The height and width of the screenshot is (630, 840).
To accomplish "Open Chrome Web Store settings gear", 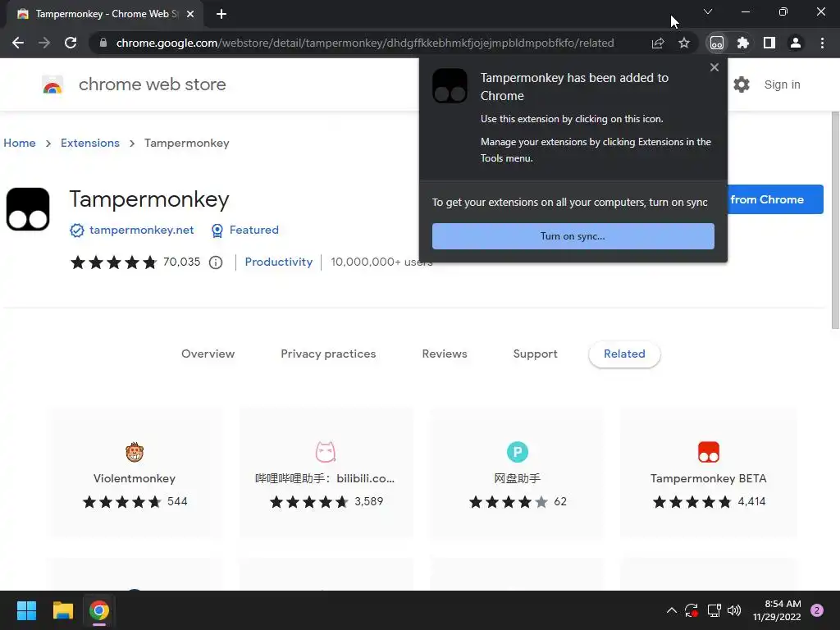I will click(x=742, y=84).
